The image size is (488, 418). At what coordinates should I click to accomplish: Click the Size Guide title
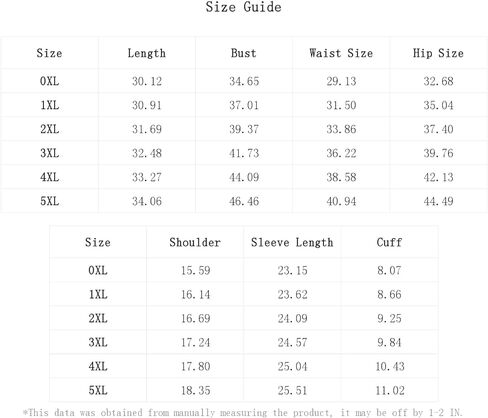[243, 7]
